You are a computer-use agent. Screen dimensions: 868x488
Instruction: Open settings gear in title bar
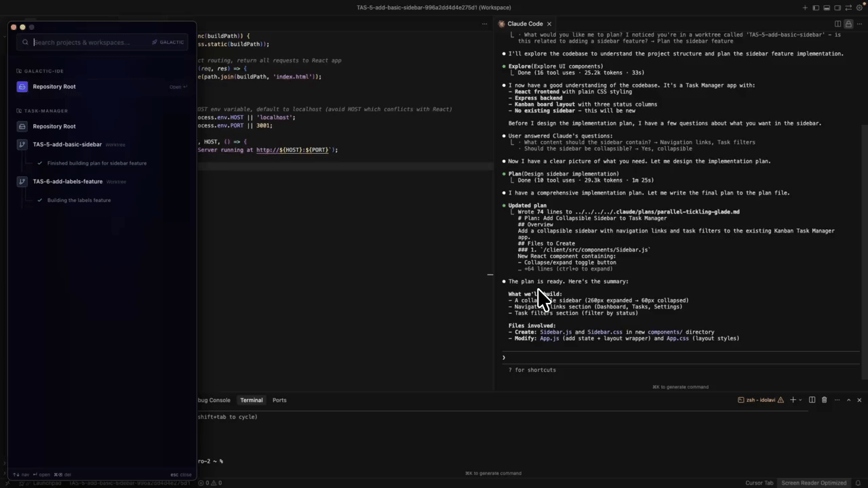(859, 7)
